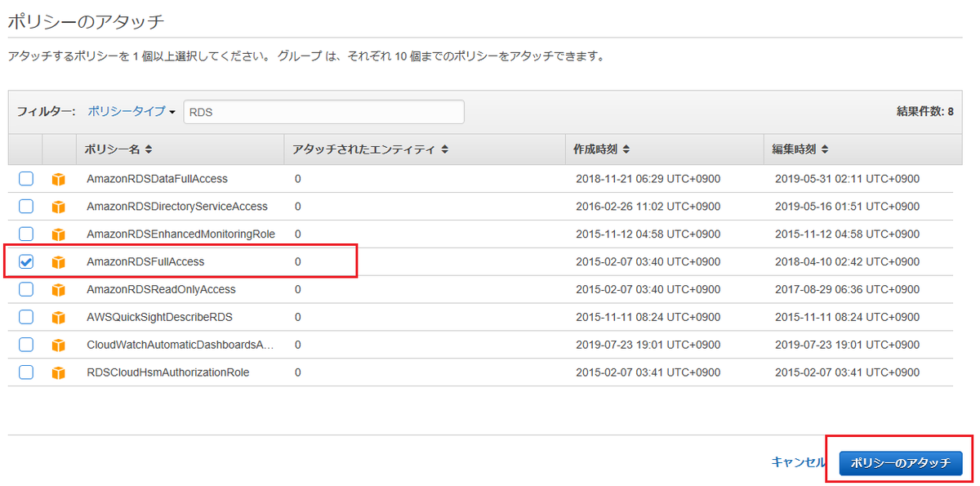Click creation time 2016-02-26 11:02 UTC+0900
This screenshot has height=486, width=980.
click(647, 207)
